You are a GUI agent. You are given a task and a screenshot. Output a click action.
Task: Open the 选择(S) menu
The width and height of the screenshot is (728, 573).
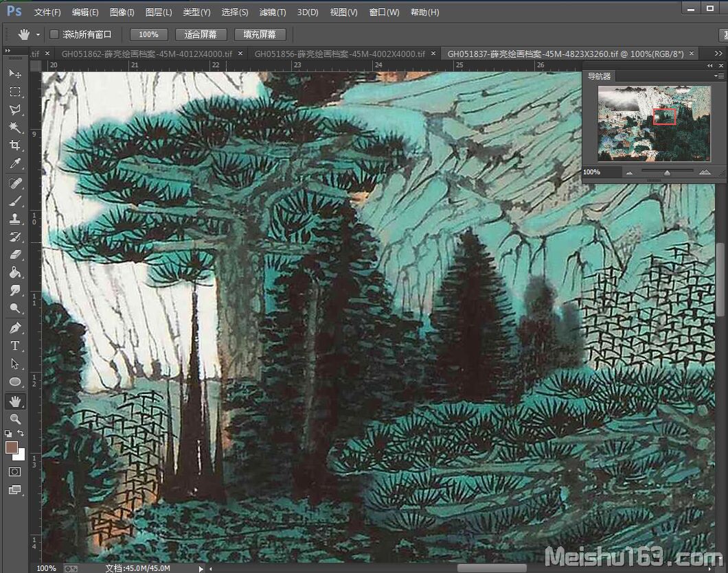(x=234, y=12)
